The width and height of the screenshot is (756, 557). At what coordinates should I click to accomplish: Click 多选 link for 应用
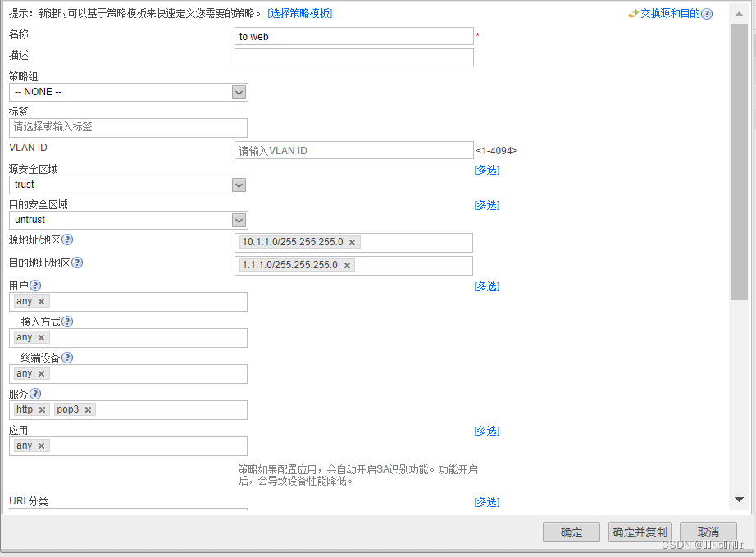coord(486,431)
